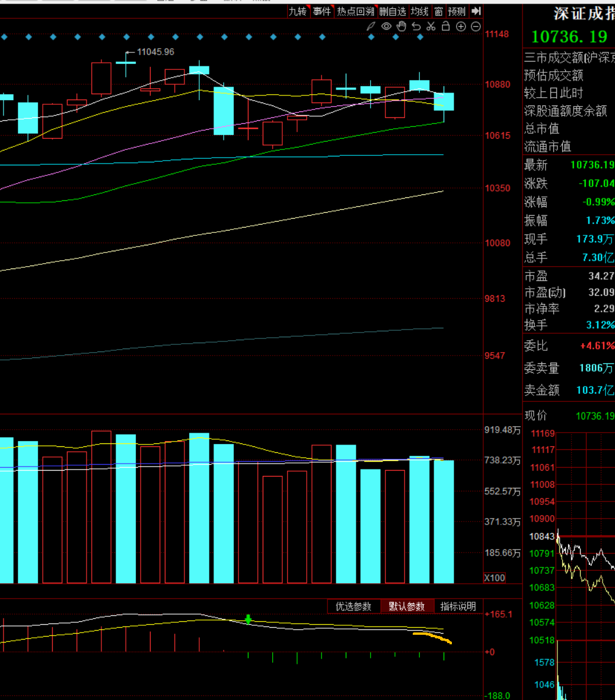Click the green arrow signal marker on indicator
Viewport: 615px width, 700px height.
(x=248, y=619)
